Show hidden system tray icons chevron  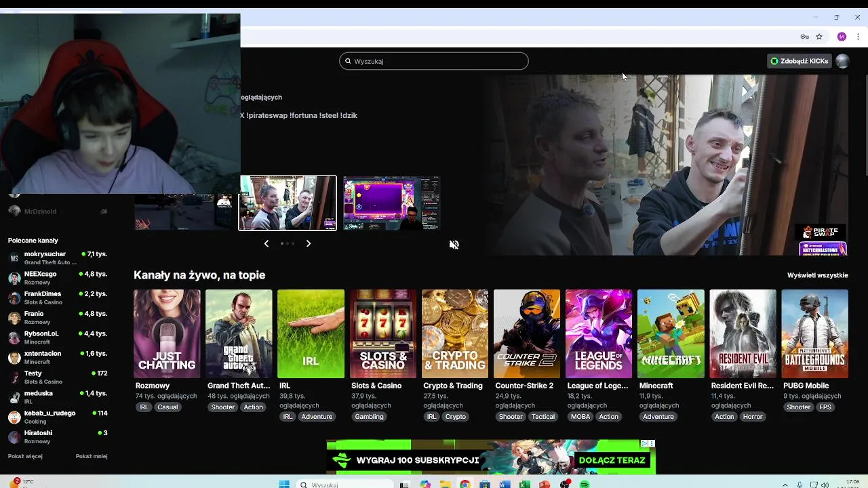785,485
